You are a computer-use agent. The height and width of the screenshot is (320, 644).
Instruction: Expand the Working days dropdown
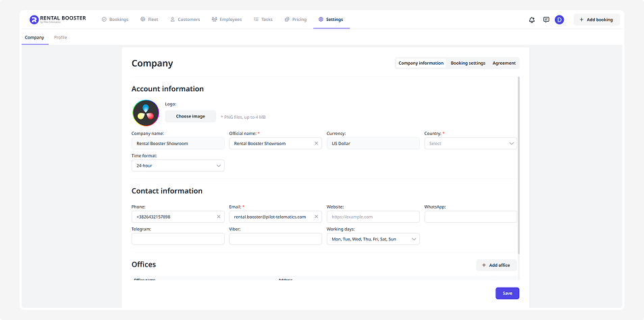(373, 239)
